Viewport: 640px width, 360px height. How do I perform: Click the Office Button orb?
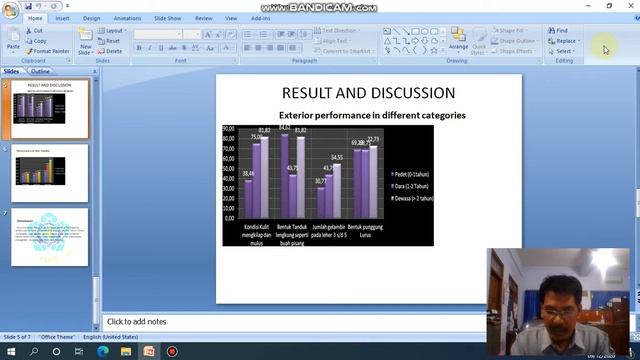11,10
